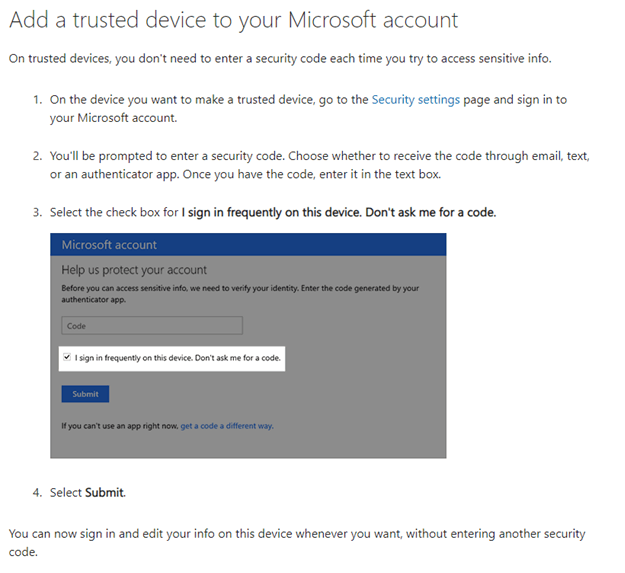Viewport: 625px width, 573px height.
Task: Follow 'get a code a different way' link
Action: point(226,426)
